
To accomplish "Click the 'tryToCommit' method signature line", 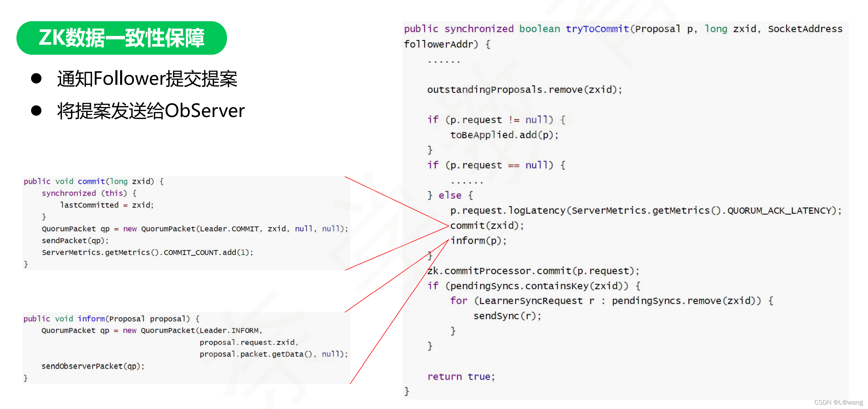I will tap(623, 29).
